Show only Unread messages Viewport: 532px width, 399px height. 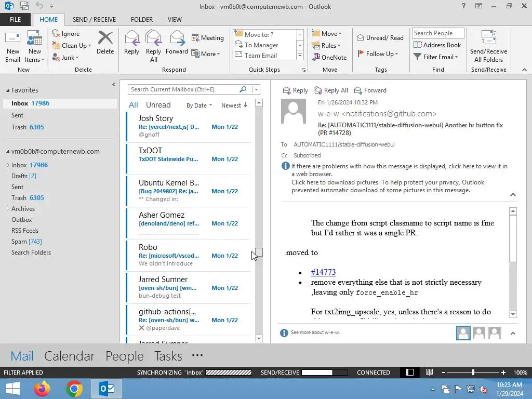(x=158, y=105)
